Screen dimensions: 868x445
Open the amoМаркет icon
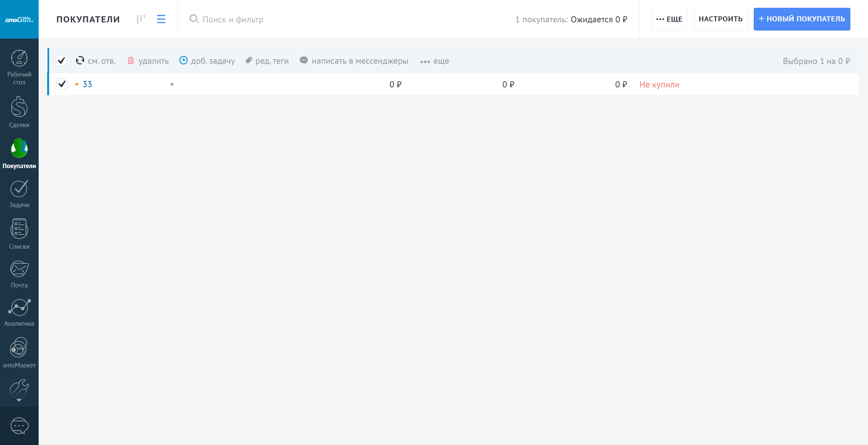coord(19,347)
